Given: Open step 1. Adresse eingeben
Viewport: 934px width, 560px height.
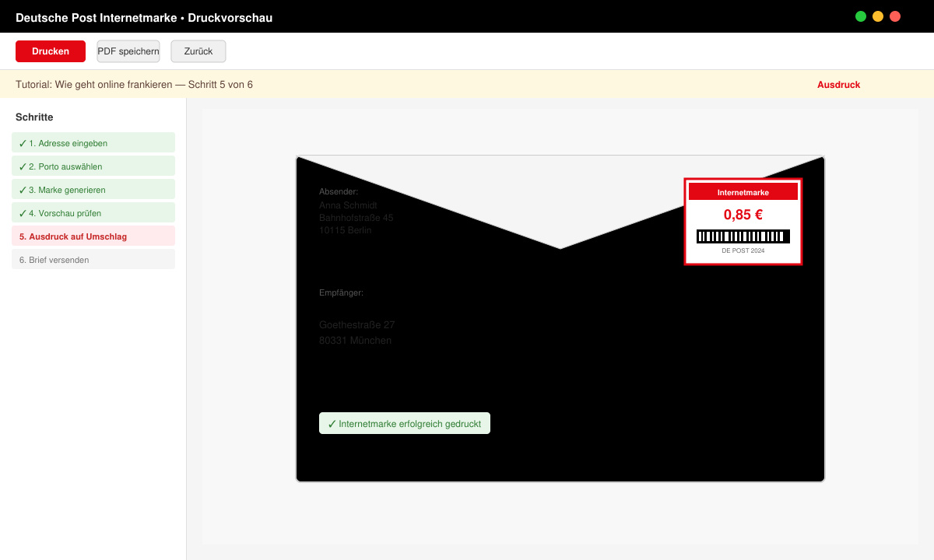Looking at the screenshot, I should pos(93,143).
